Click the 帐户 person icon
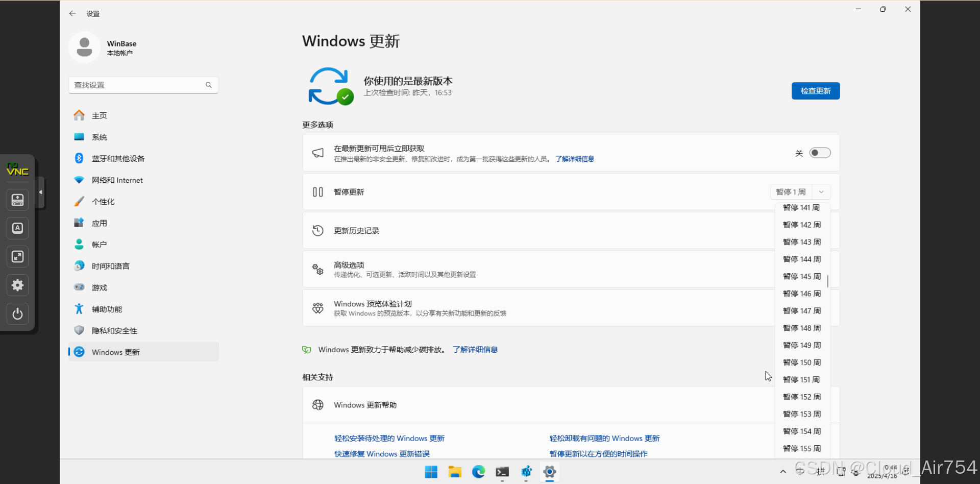 (79, 245)
